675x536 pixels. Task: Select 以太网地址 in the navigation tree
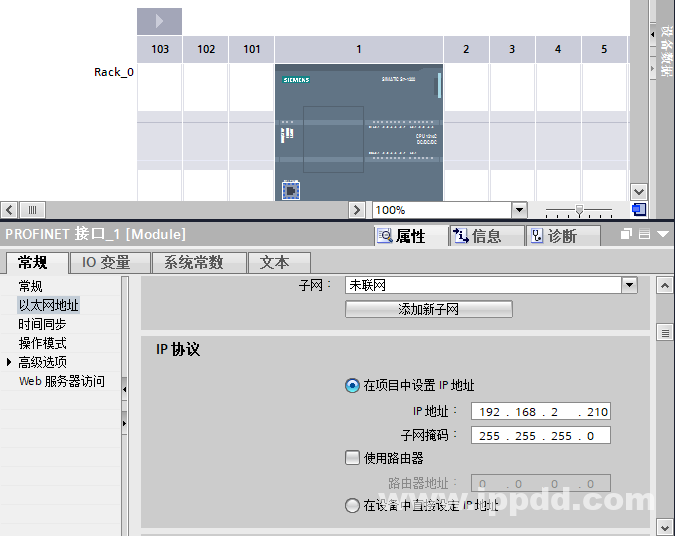tap(48, 305)
